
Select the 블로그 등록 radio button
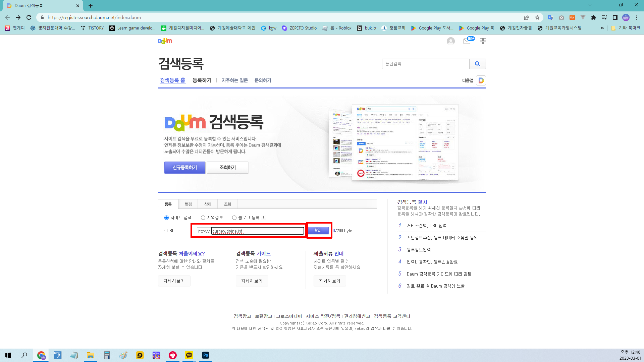[234, 218]
